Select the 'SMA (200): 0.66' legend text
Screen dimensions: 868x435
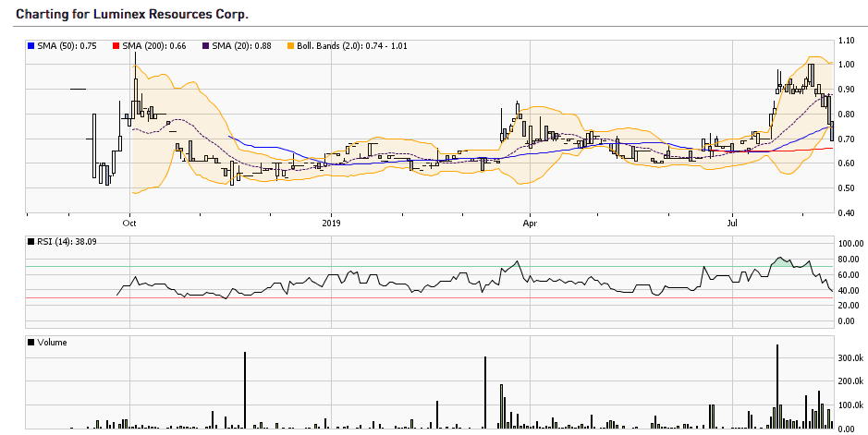pos(153,46)
